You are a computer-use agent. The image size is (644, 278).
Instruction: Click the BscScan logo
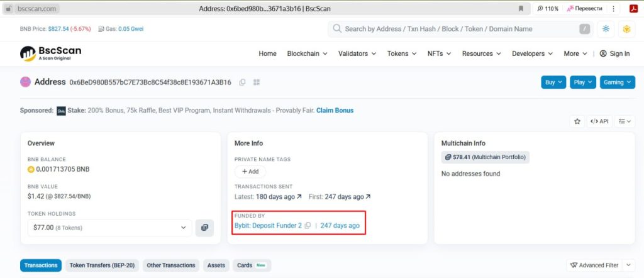coord(50,53)
